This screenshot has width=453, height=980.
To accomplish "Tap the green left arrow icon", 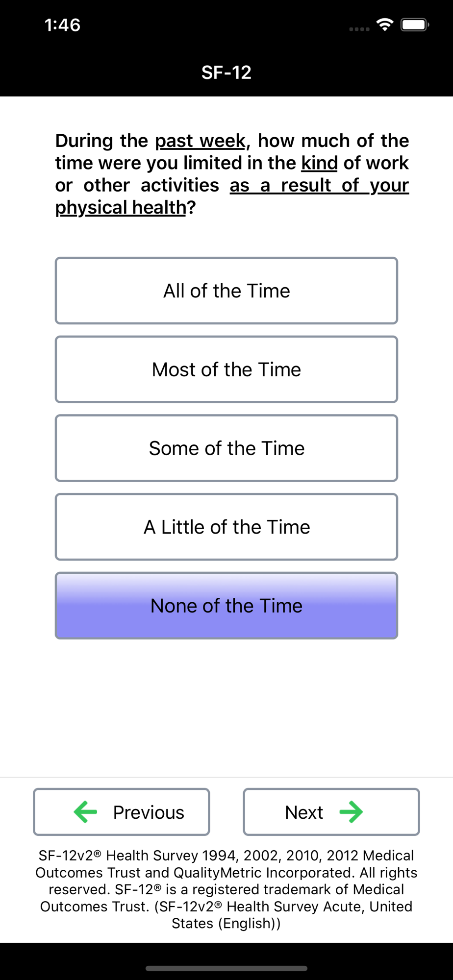I will (86, 812).
